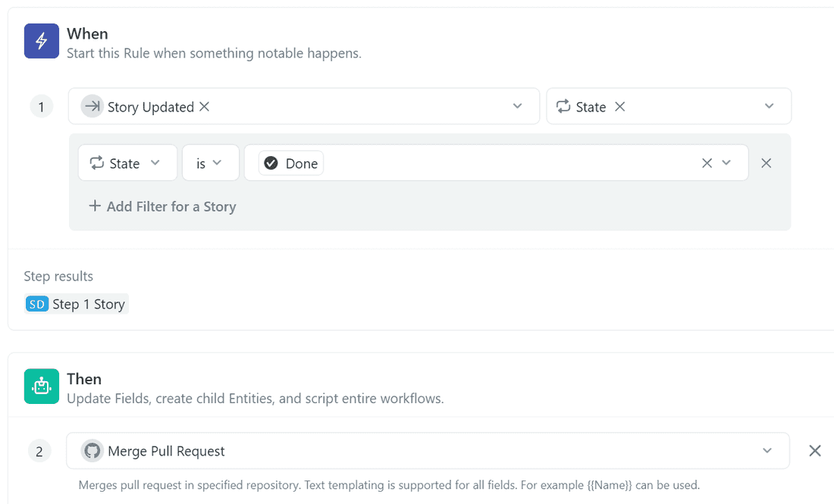The image size is (834, 504).
Task: Click the plus icon beside Add Filter for a Story
Action: coord(94,206)
